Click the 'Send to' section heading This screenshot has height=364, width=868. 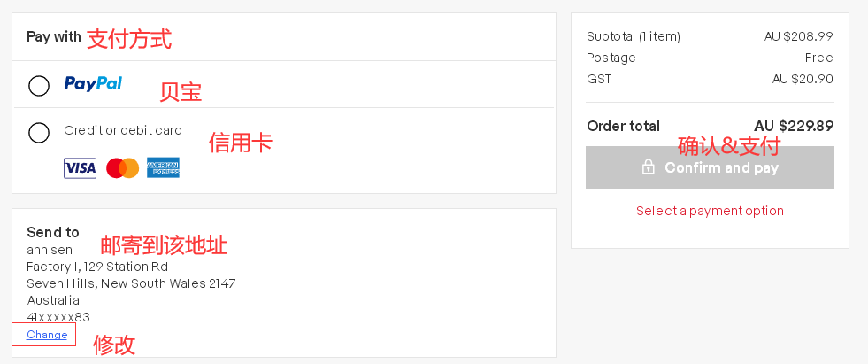[x=53, y=232]
